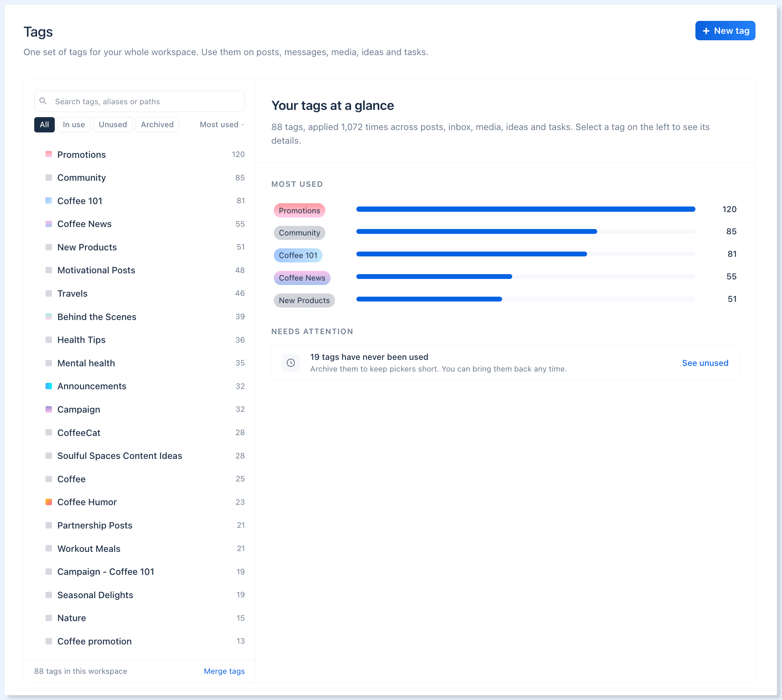
Task: Click the orange Coffee Humor tag swatch
Action: click(x=49, y=502)
